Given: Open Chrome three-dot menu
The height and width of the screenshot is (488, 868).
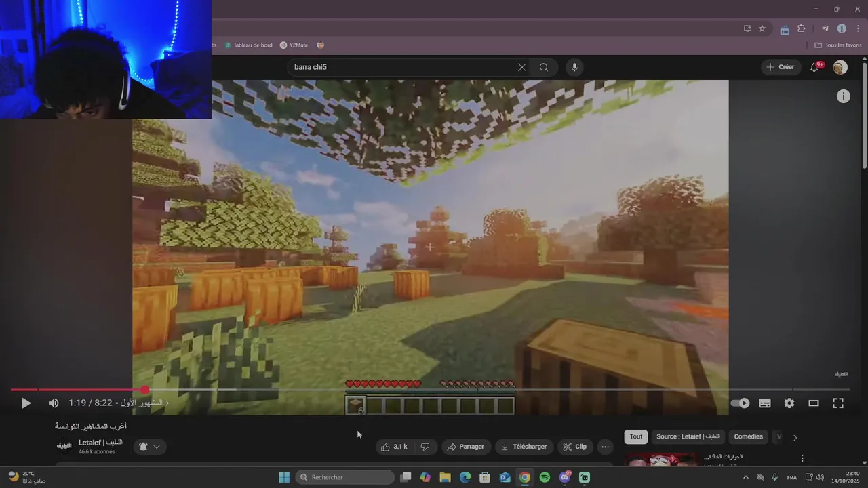Looking at the screenshot, I should tap(858, 28).
